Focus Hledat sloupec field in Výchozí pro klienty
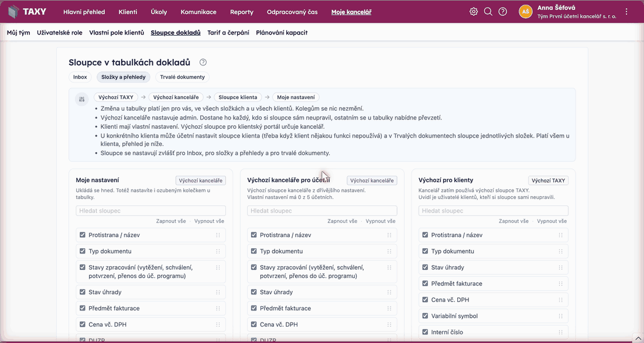 tap(494, 211)
